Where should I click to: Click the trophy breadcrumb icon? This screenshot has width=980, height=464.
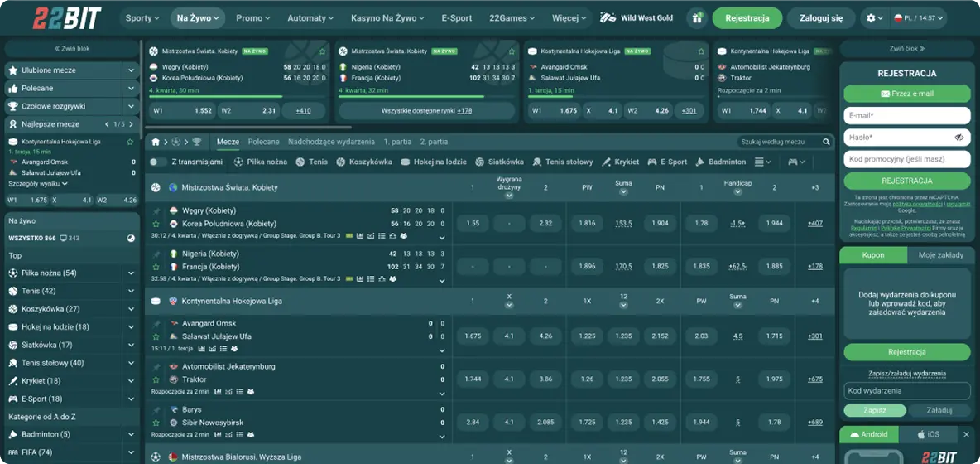coord(196,142)
